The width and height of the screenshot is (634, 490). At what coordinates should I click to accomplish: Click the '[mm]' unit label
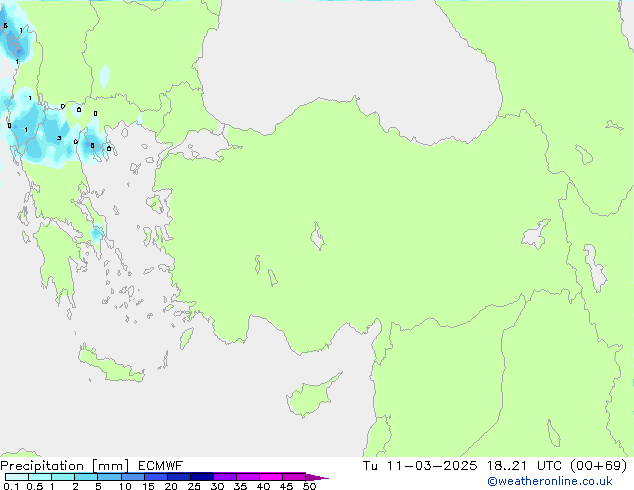[111, 466]
